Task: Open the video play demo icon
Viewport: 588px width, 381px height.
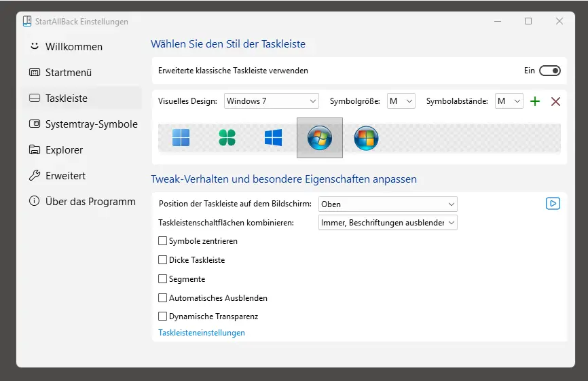Action: (x=553, y=204)
